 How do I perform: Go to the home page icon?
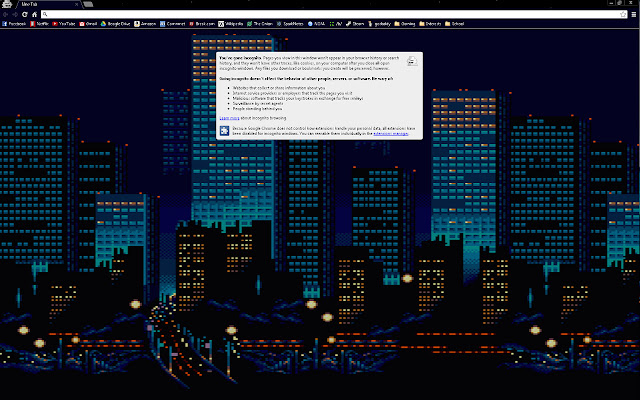coord(35,14)
